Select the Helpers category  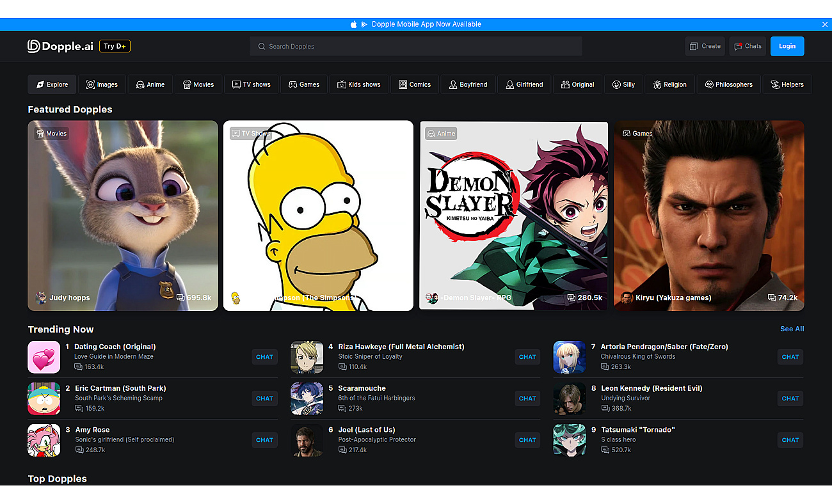(787, 84)
